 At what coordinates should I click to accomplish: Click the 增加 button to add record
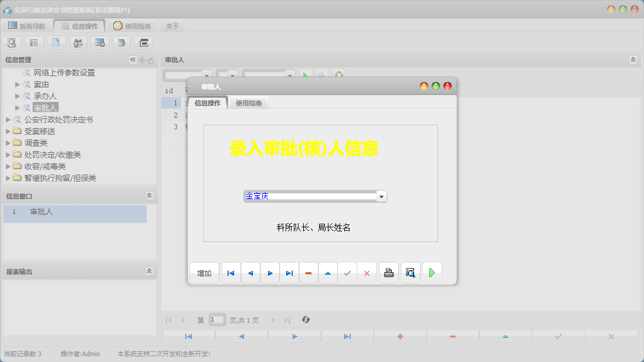tap(204, 272)
